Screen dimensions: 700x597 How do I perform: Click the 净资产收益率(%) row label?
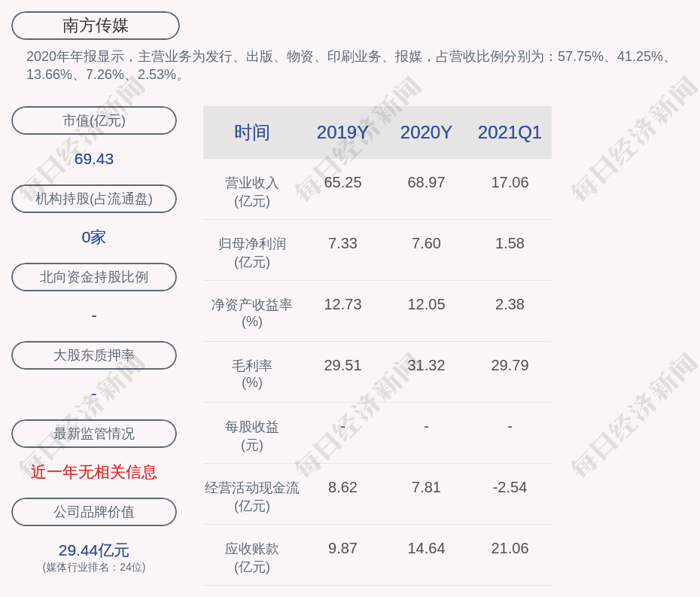(x=251, y=312)
